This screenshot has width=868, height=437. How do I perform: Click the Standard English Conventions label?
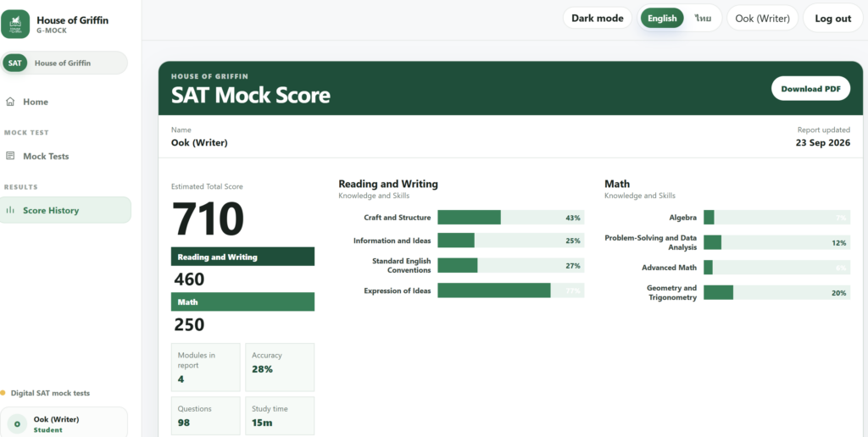point(401,266)
